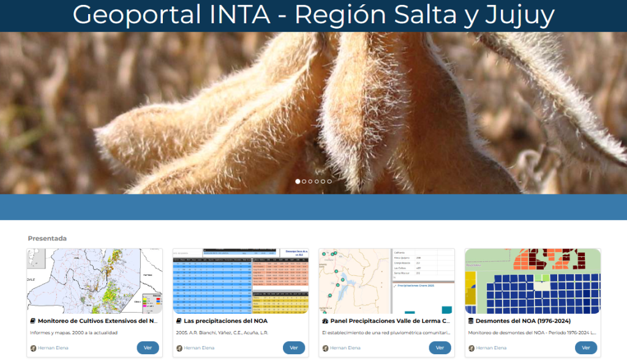Click Ver button on Desmontes del NOA card
Viewport: 627px width, 364px height.
(x=586, y=347)
